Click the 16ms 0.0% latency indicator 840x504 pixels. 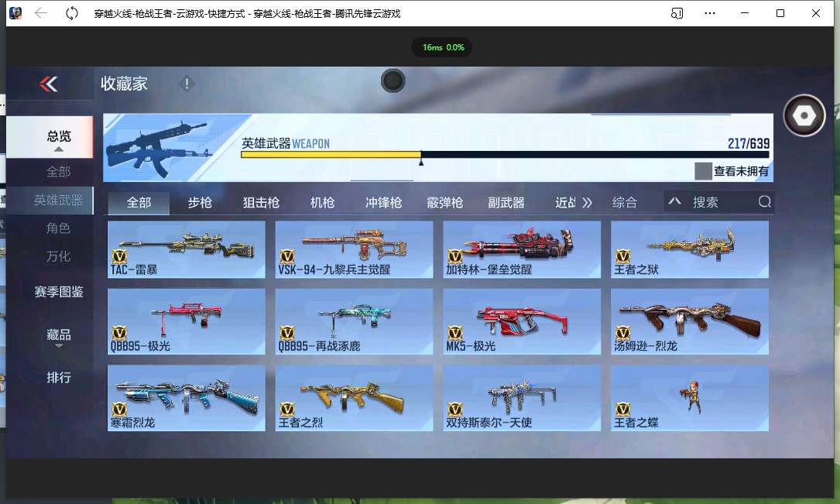[443, 47]
